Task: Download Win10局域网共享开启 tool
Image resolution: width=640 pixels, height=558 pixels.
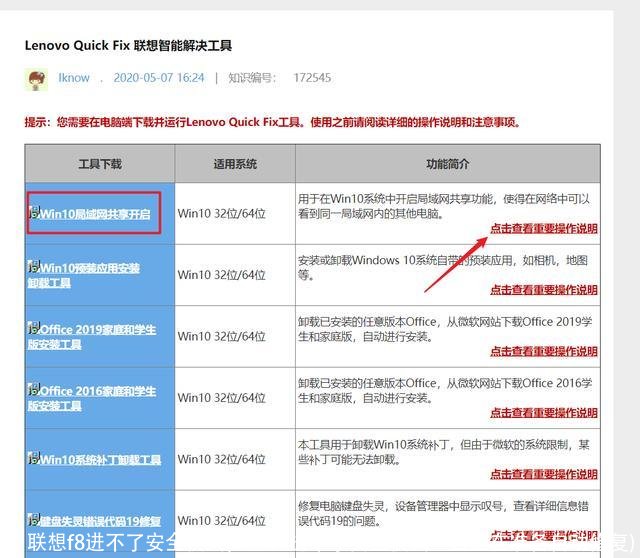Action: [95, 214]
